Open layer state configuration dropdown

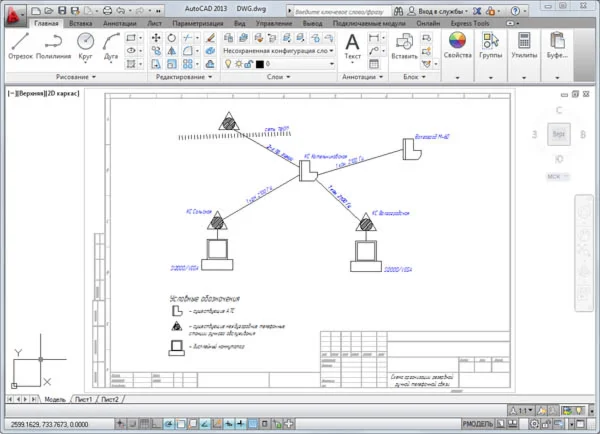[278, 51]
